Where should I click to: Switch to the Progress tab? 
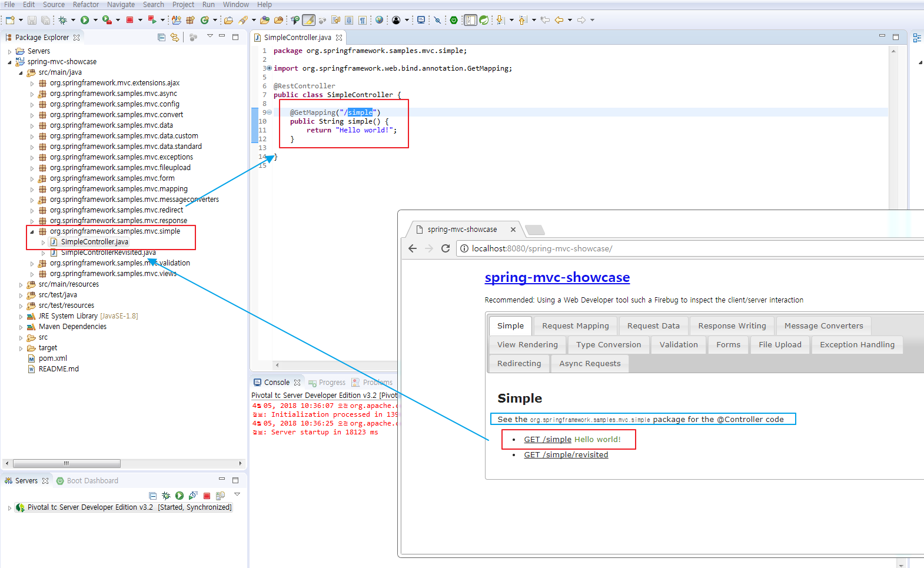tap(327, 383)
